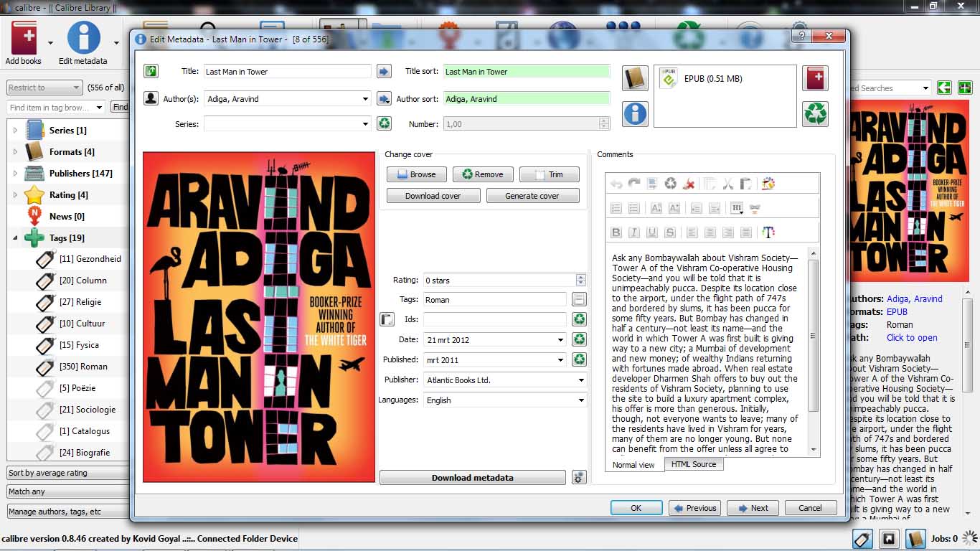The width and height of the screenshot is (980, 551).
Task: Click the paste ISBN icon beside Ids
Action: [386, 319]
